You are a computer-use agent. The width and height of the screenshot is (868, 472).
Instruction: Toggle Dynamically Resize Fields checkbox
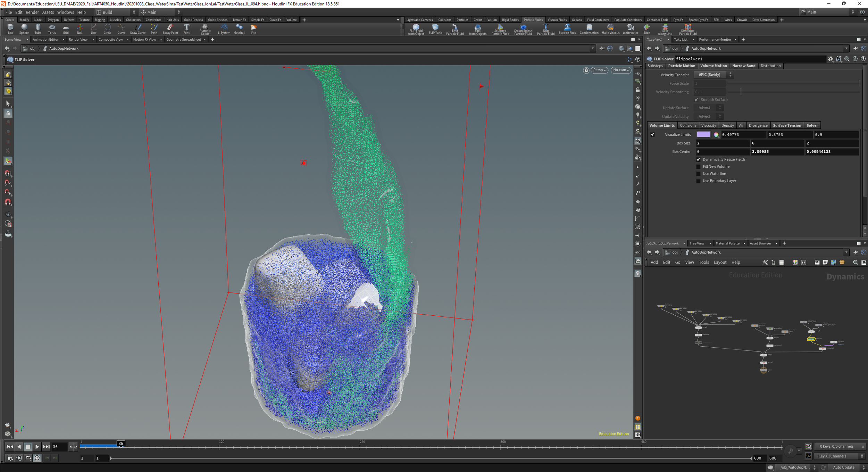coord(698,159)
